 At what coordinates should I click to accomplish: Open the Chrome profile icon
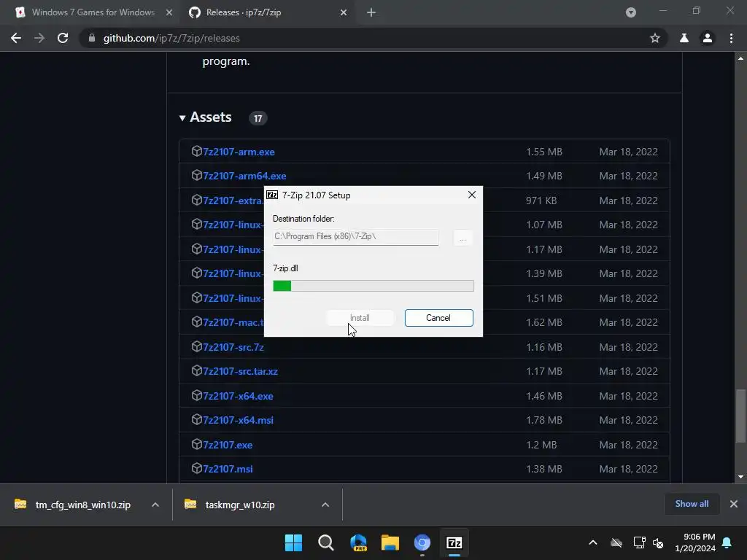click(708, 38)
